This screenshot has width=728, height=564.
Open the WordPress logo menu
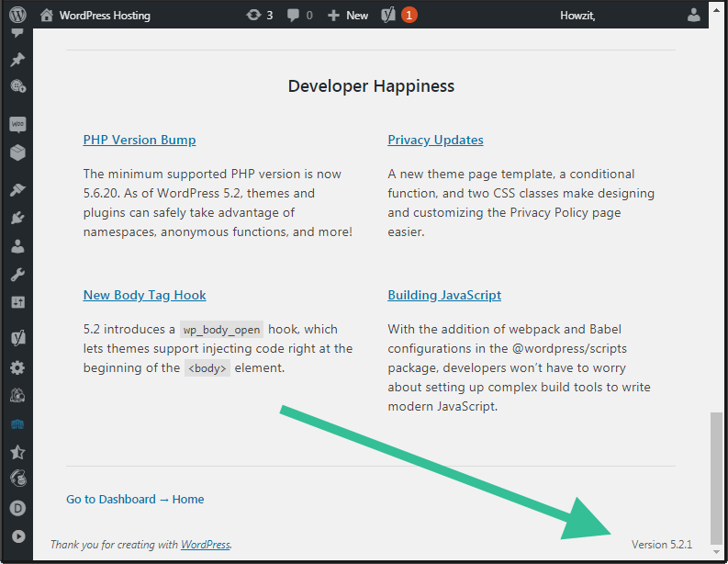[x=18, y=15]
